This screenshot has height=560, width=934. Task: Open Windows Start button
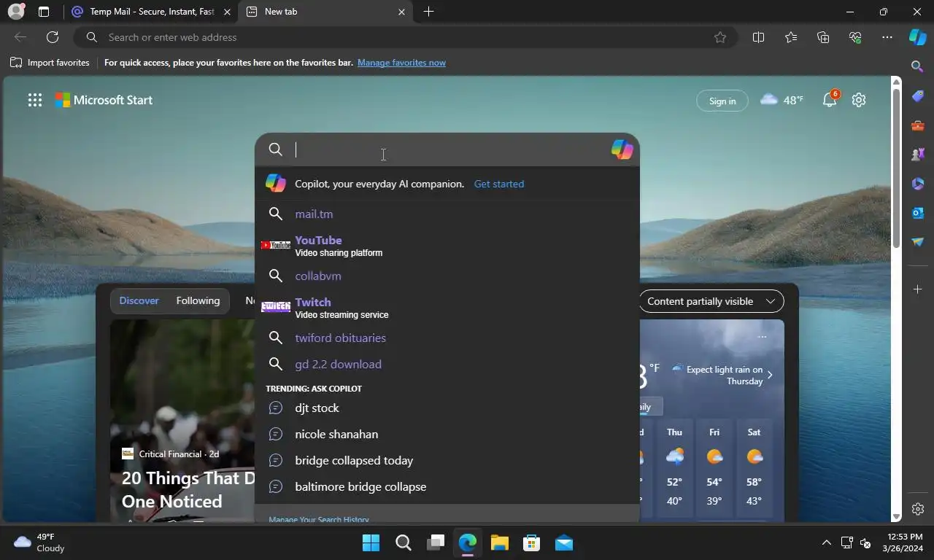[x=371, y=542]
